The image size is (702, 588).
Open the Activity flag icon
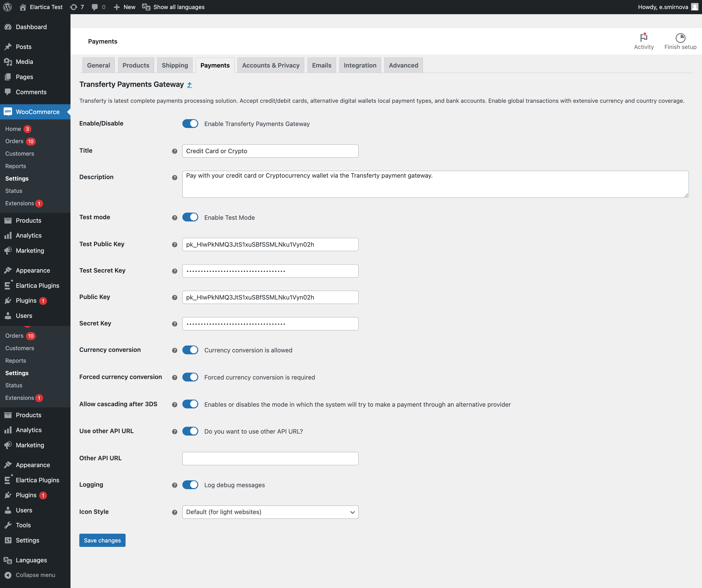tap(643, 37)
